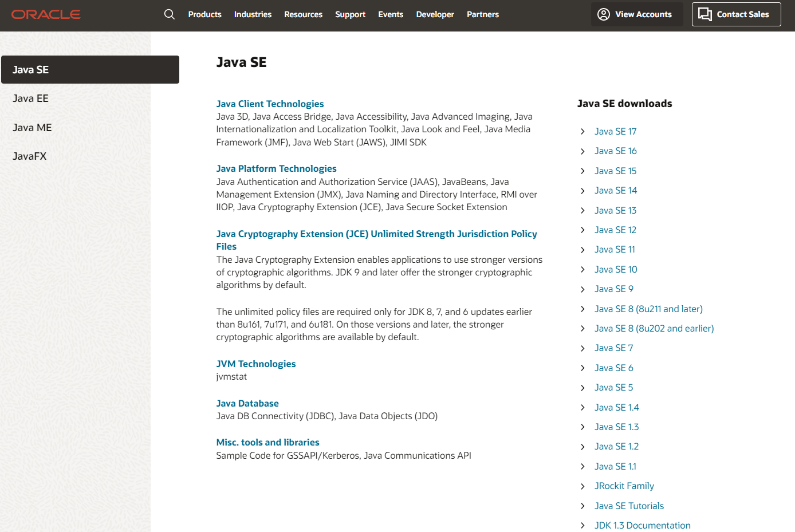
Task: Open the Developer menu
Action: coord(435,14)
